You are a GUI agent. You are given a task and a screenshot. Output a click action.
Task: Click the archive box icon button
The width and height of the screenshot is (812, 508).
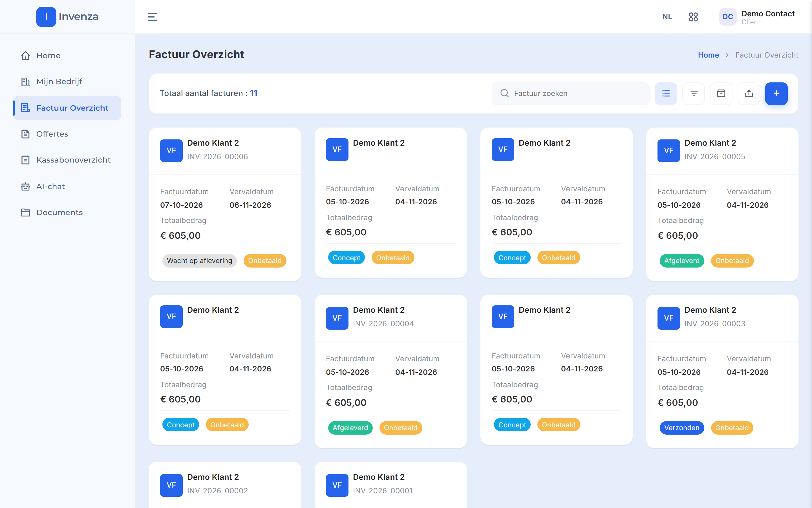tap(721, 93)
